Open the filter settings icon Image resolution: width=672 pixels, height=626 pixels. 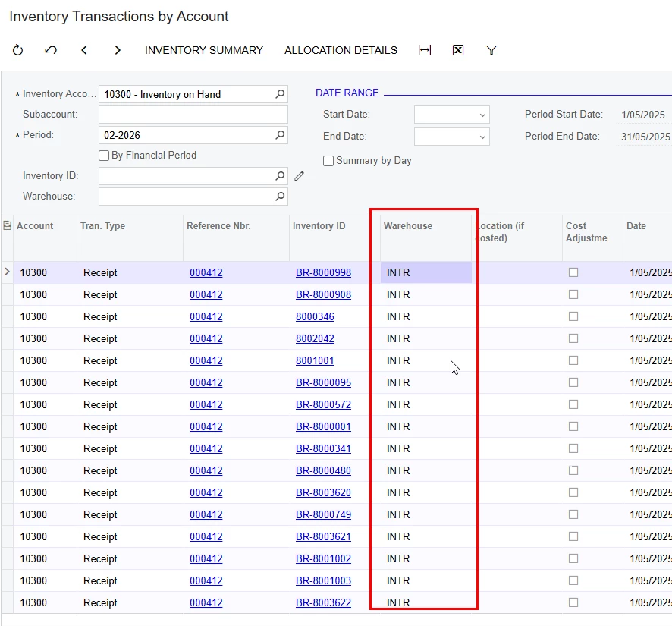click(491, 50)
